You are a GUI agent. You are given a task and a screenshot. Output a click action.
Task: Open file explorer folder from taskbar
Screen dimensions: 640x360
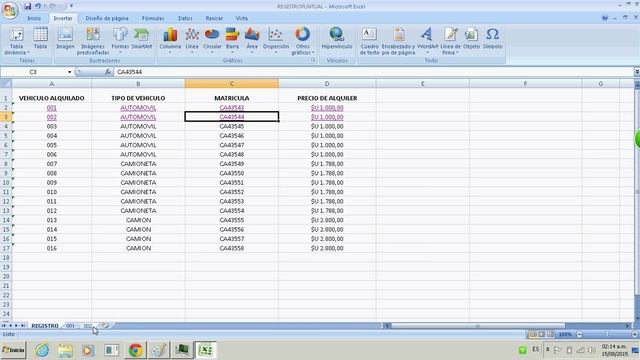coord(65,350)
